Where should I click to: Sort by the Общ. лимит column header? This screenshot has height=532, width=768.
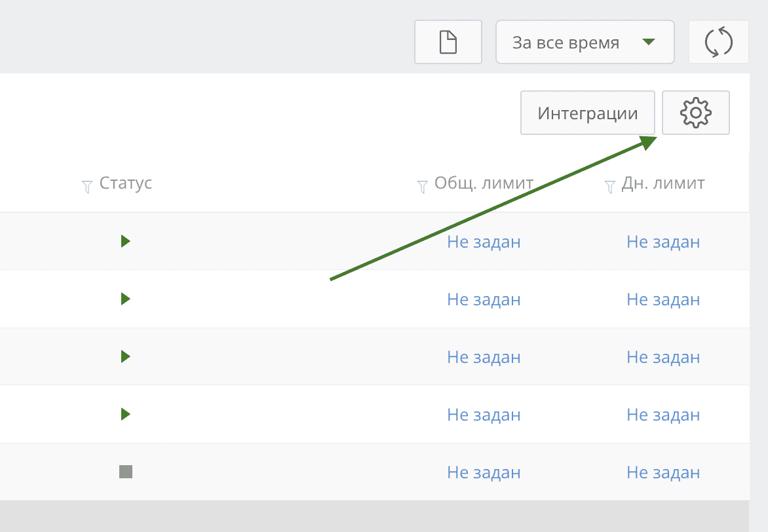(484, 183)
